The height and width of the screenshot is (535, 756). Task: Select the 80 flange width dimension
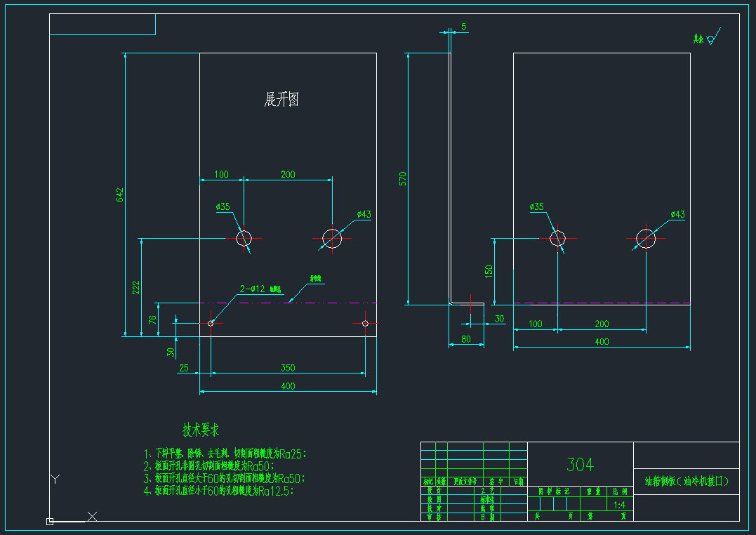466,339
